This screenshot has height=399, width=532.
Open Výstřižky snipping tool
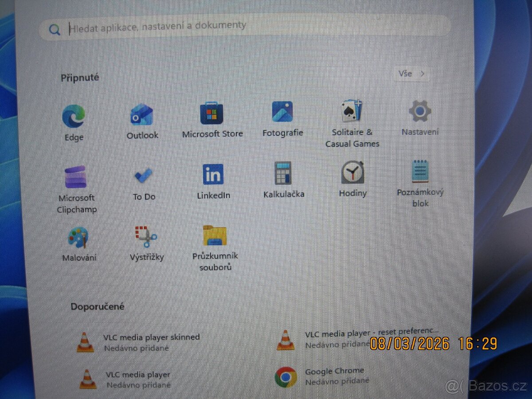point(146,237)
